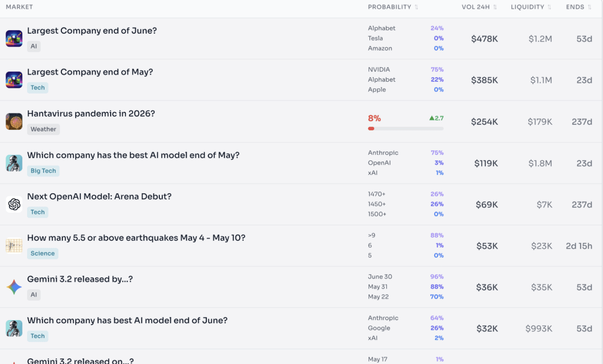The image size is (603, 364).
Task: Click the MARKET column header
Action: 19,7
